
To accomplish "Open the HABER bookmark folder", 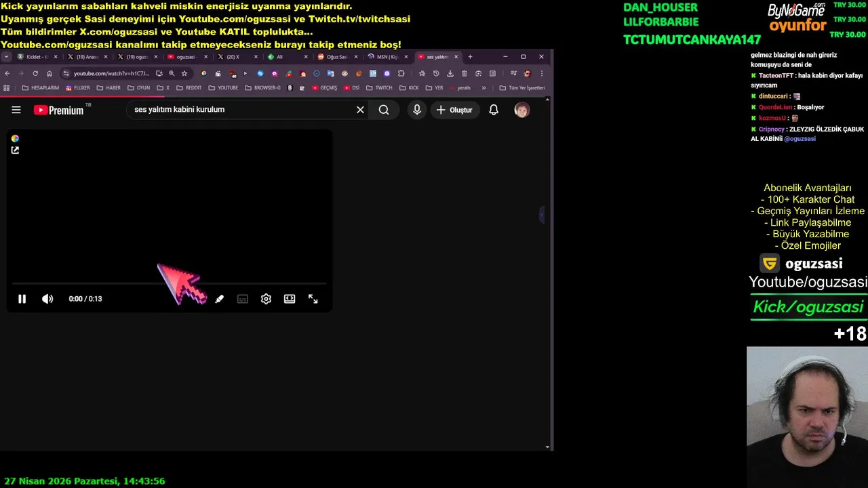I will [x=108, y=88].
